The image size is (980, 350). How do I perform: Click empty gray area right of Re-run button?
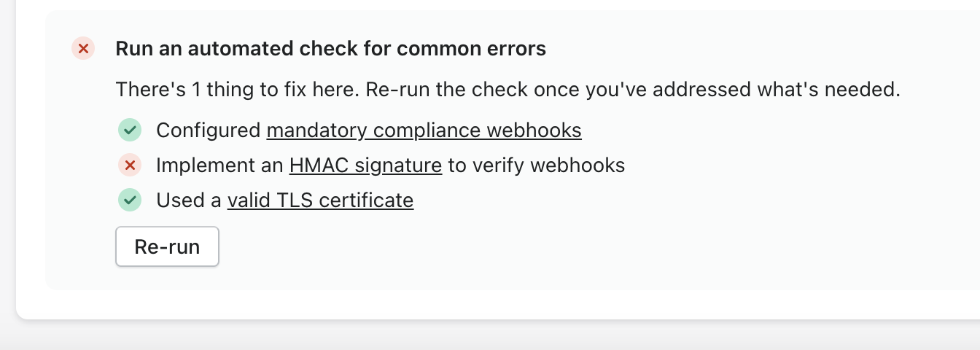(x=510, y=248)
